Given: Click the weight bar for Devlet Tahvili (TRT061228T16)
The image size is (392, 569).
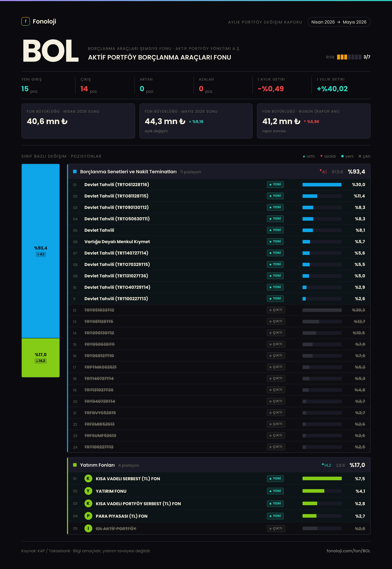Looking at the screenshot, I should (322, 185).
